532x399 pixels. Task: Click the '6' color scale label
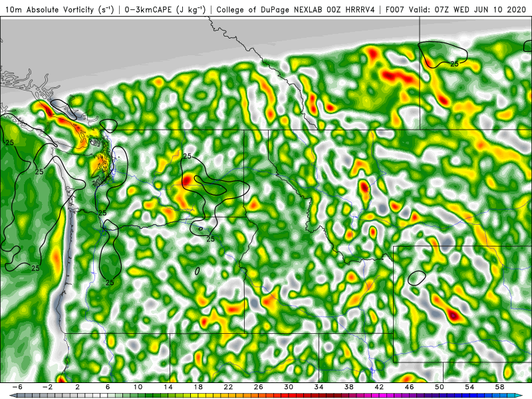click(x=108, y=387)
